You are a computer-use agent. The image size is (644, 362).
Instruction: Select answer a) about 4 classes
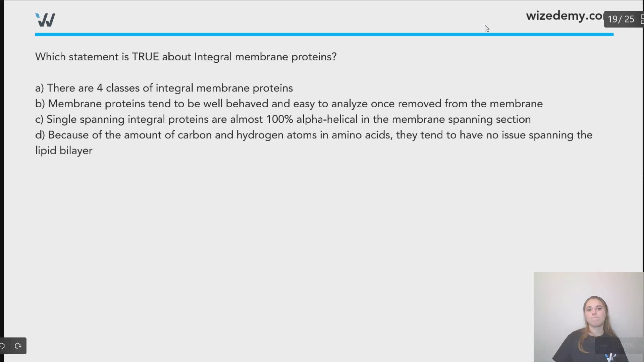(x=164, y=88)
